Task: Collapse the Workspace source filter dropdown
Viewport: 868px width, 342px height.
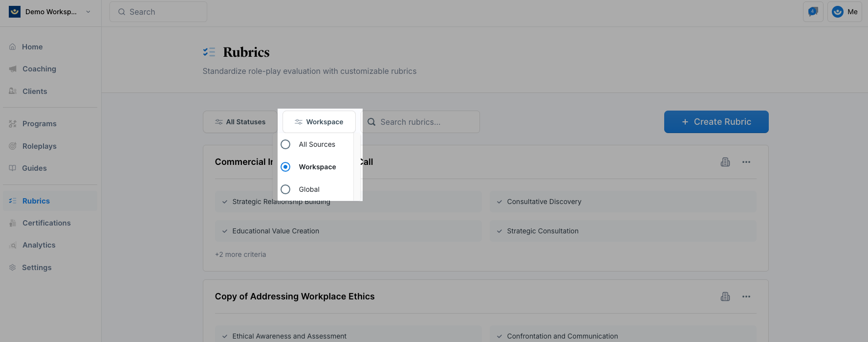Action: pyautogui.click(x=319, y=122)
